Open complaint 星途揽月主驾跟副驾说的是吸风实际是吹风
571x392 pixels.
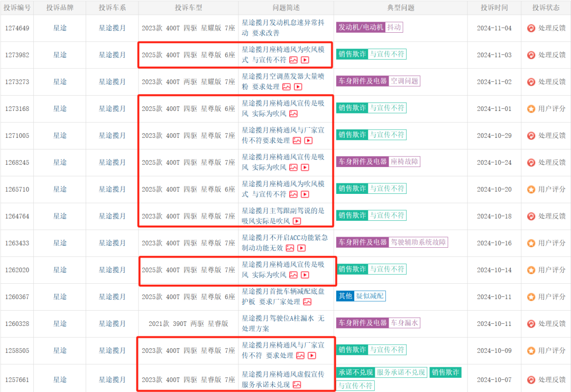tap(283, 216)
